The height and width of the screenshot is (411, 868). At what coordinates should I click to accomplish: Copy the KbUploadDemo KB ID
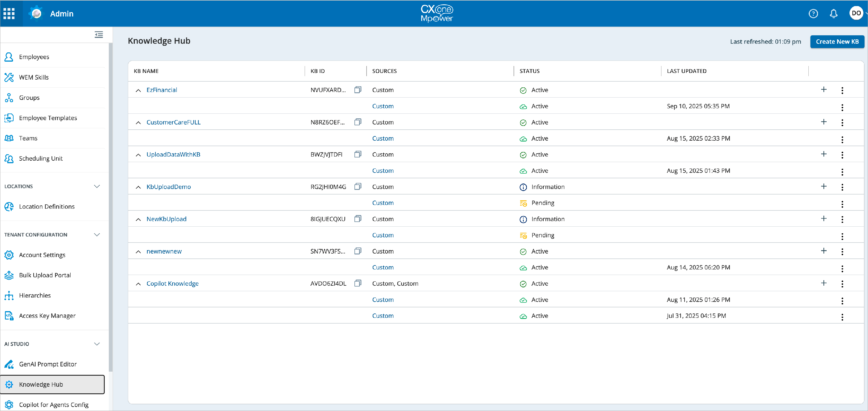[x=358, y=186]
